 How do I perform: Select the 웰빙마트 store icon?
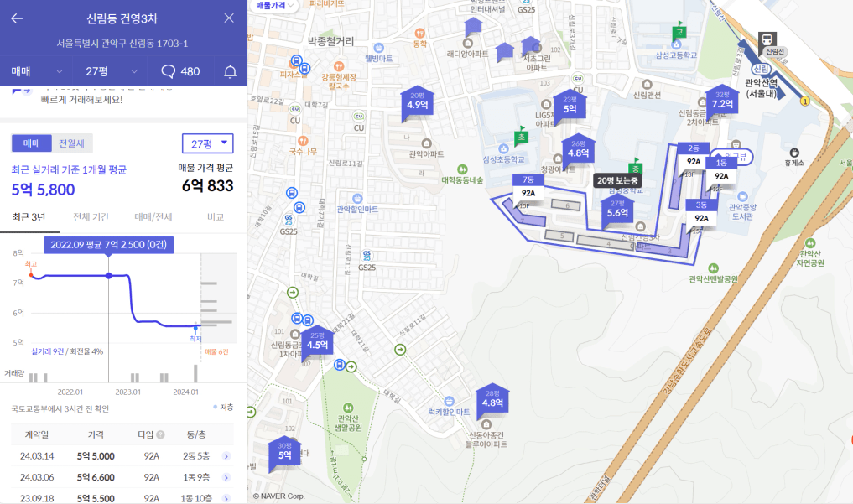pyautogui.click(x=378, y=49)
